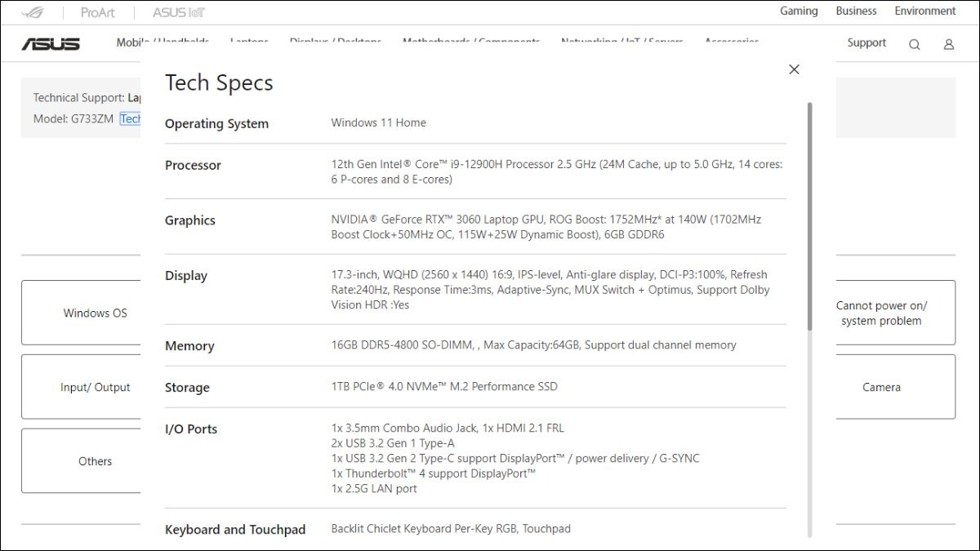The height and width of the screenshot is (551, 980).
Task: Select Business in the top bar
Action: click(x=856, y=11)
